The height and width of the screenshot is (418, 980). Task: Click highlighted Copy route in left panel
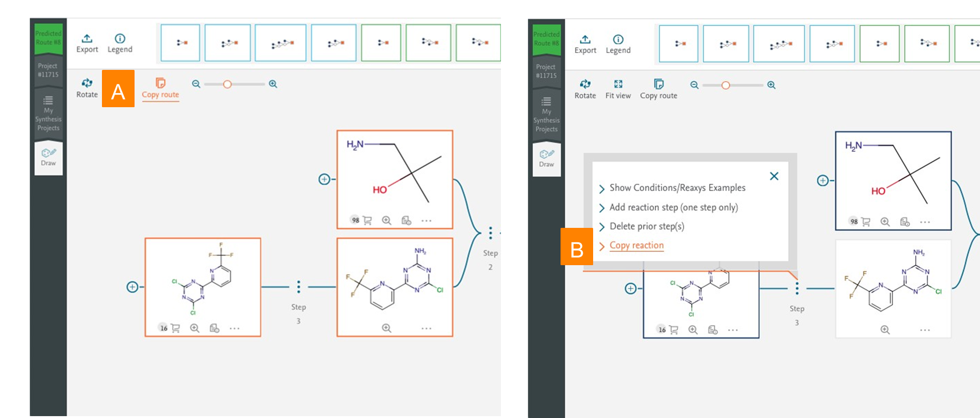click(x=160, y=88)
